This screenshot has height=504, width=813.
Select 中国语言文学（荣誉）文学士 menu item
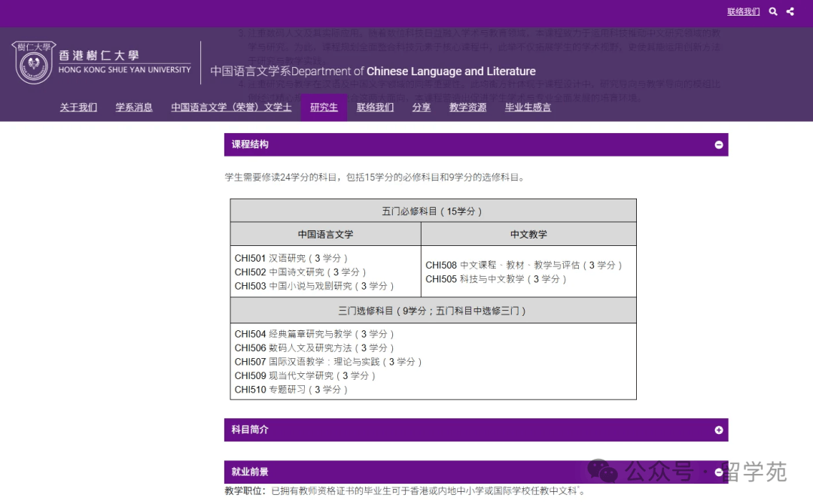pyautogui.click(x=231, y=108)
